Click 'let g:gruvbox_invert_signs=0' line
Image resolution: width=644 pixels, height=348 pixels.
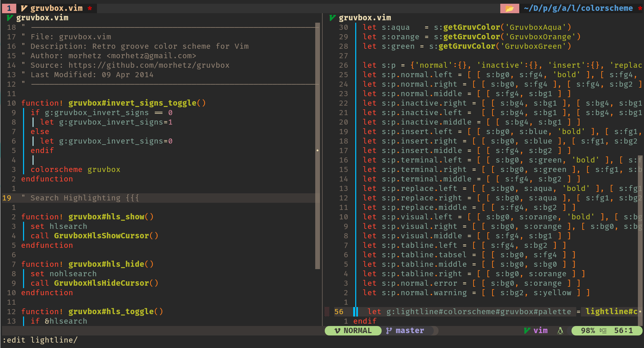[106, 141]
